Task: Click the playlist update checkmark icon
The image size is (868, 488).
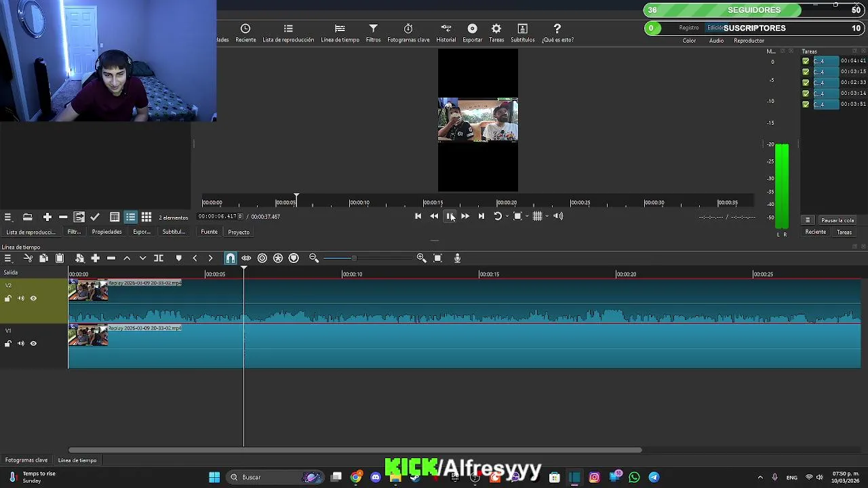Action: click(x=95, y=217)
